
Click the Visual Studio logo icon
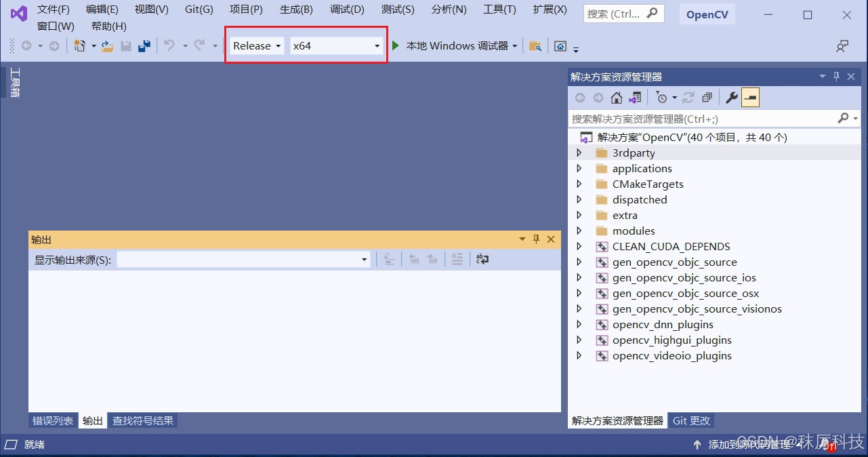point(18,14)
